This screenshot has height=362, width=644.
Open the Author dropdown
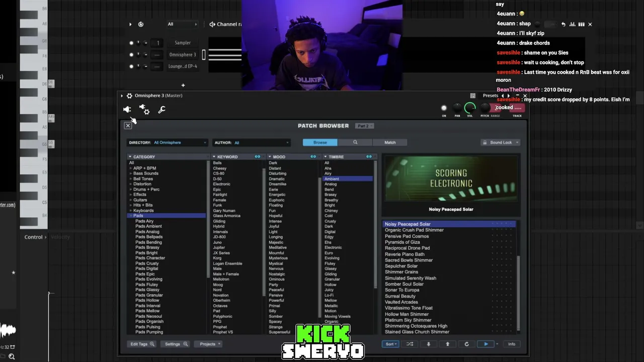[252, 143]
